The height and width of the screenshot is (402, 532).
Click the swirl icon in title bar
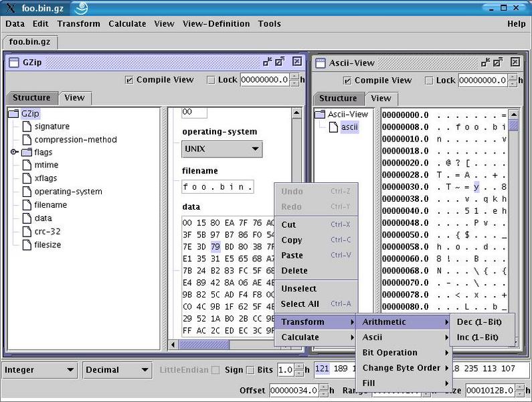(x=82, y=8)
